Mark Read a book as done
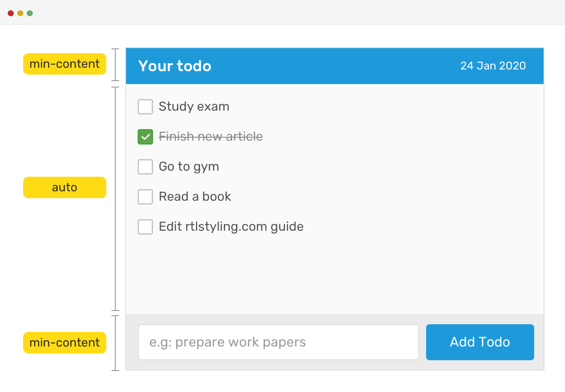Viewport: 565px width, 392px height. click(x=145, y=197)
